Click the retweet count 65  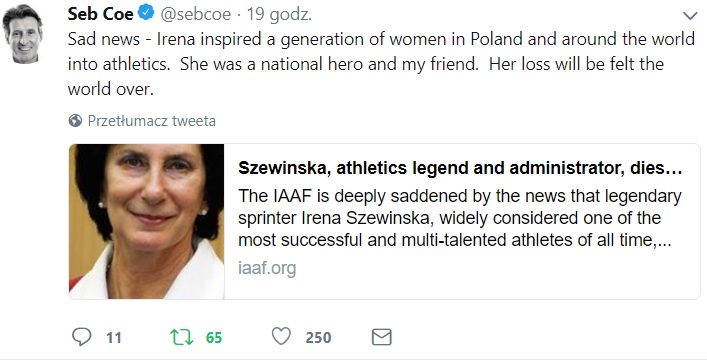(214, 338)
